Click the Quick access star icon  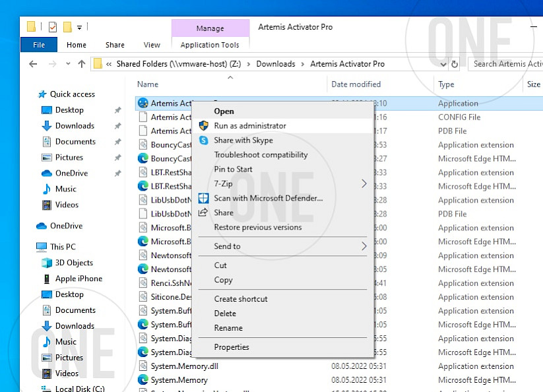coord(42,94)
